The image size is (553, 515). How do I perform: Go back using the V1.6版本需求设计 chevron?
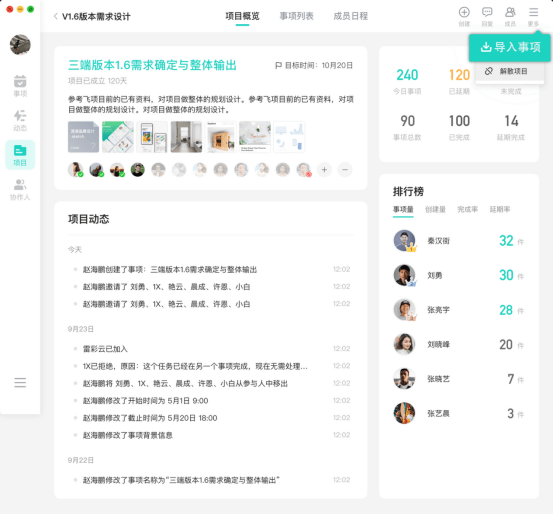tap(56, 16)
